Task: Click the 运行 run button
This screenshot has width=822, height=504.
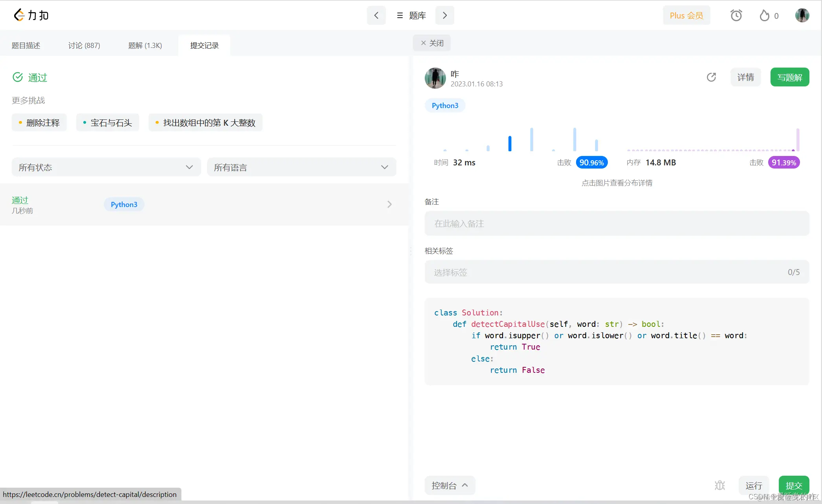Action: (x=753, y=486)
